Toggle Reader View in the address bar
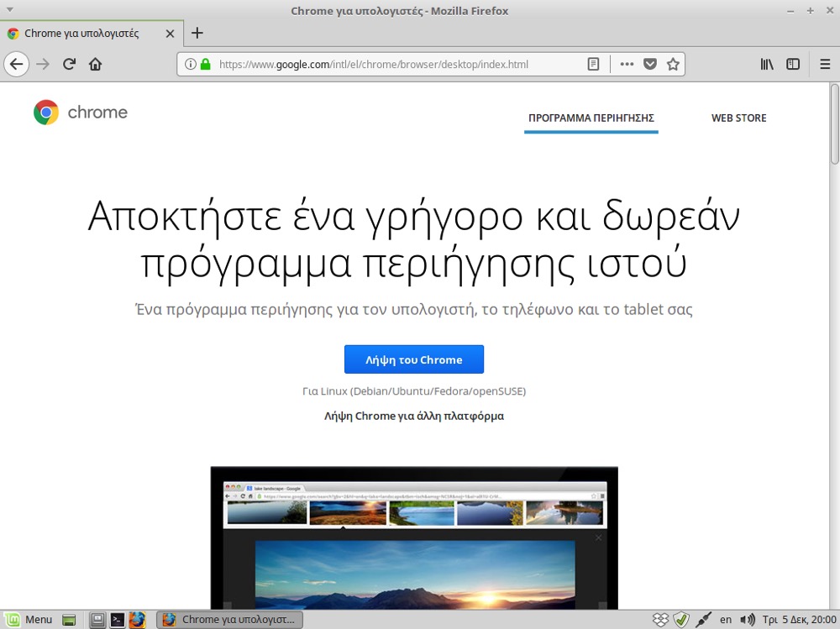Viewport: 840px width, 629px height. [593, 65]
